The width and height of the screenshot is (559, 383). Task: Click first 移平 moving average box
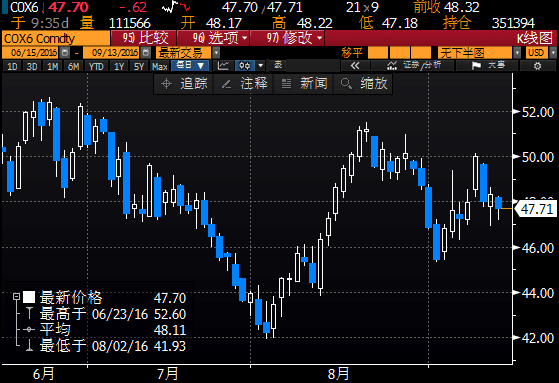coord(378,53)
